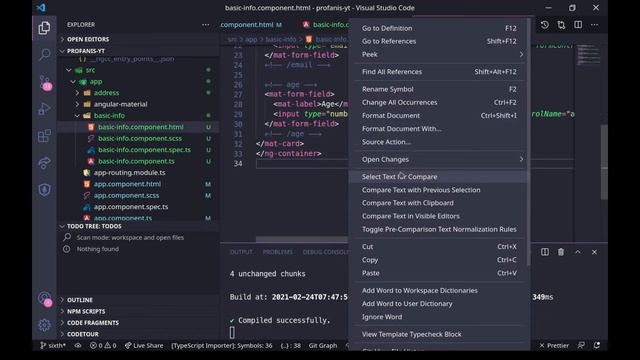This screenshot has height=360, width=640.
Task: Select Format Document menu entry
Action: (x=439, y=116)
